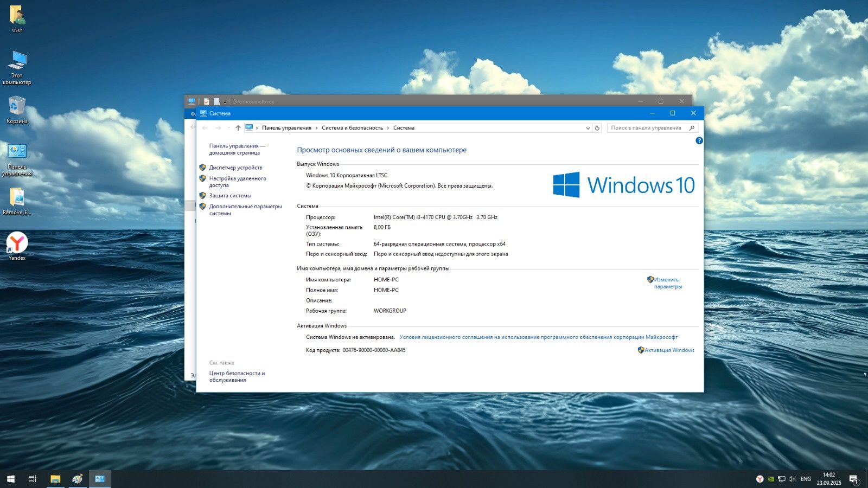Viewport: 868px width, 488px height.
Task: Open the NVIDIA tray icon
Action: click(771, 479)
